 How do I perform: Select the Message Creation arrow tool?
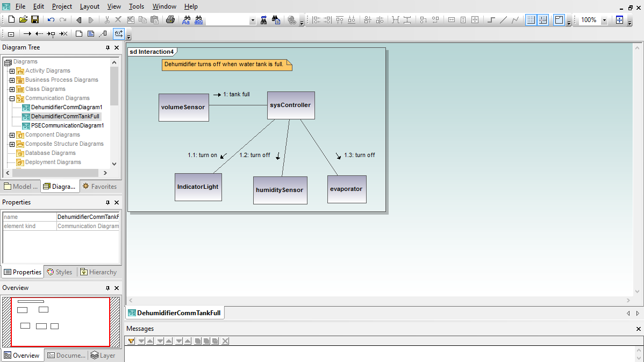tap(51, 34)
